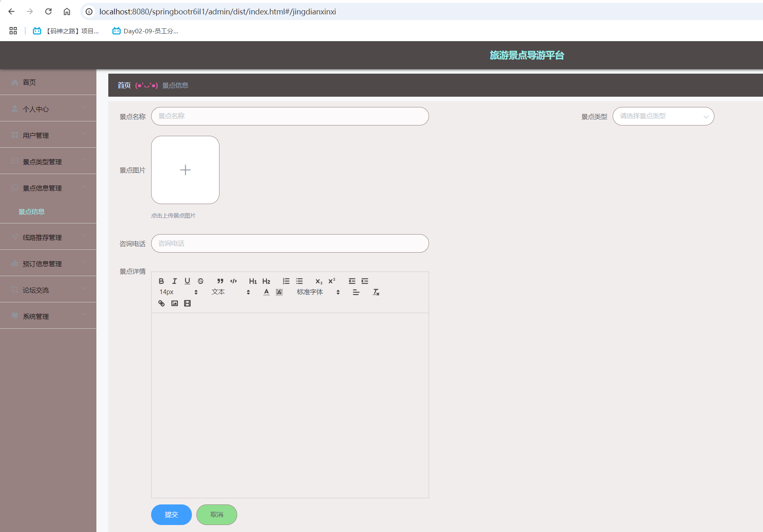Select the 景点信息 submenu item
This screenshot has width=763, height=532.
[x=32, y=211]
